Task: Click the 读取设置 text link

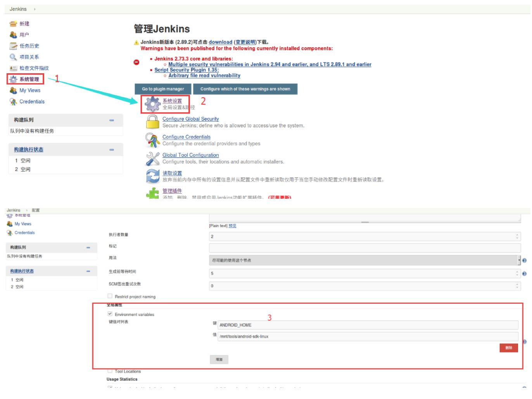Action: coord(172,173)
